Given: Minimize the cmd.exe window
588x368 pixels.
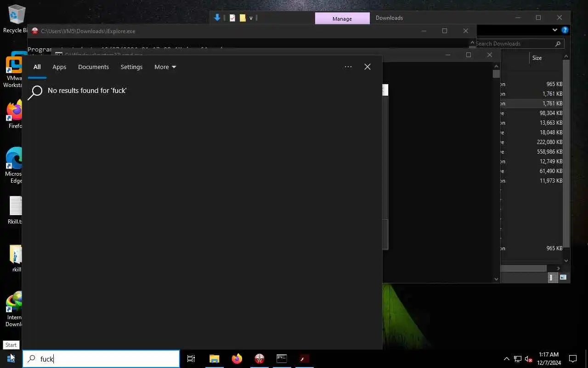Looking at the screenshot, I should (x=448, y=55).
